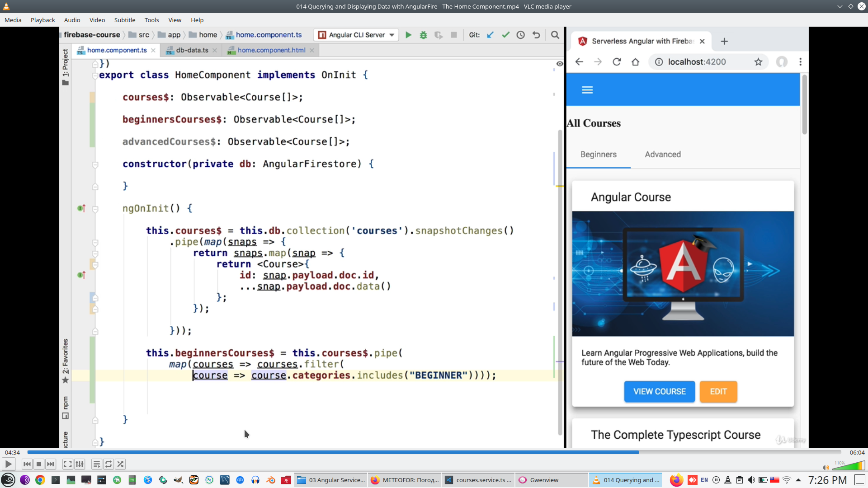Toggle loop repeat mode
The width and height of the screenshot is (868, 488).
tap(108, 464)
